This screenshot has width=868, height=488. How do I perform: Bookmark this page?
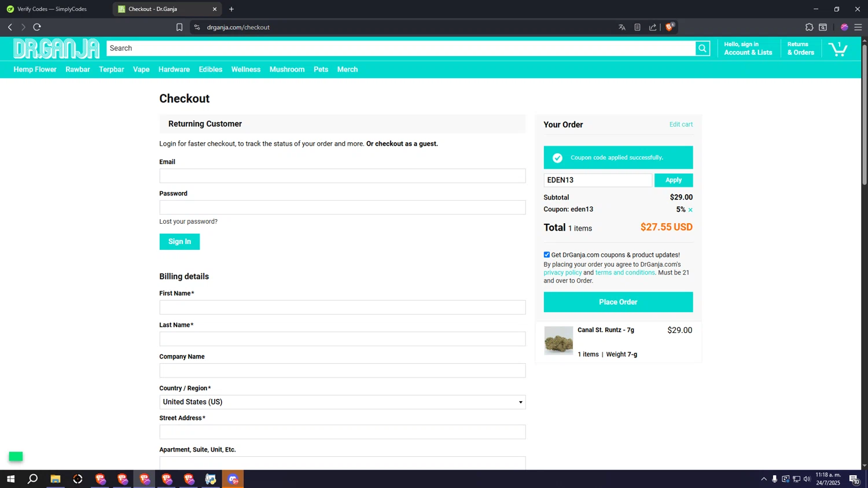tap(179, 27)
